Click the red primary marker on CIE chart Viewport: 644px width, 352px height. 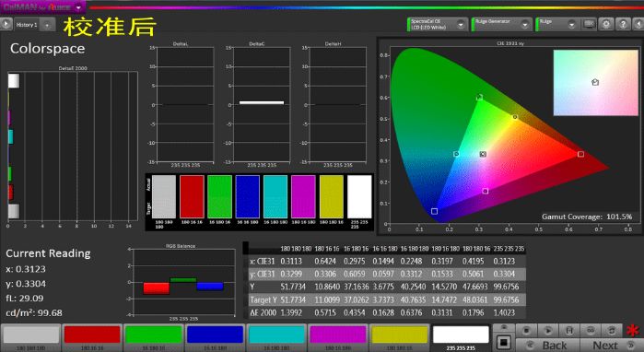580,154
